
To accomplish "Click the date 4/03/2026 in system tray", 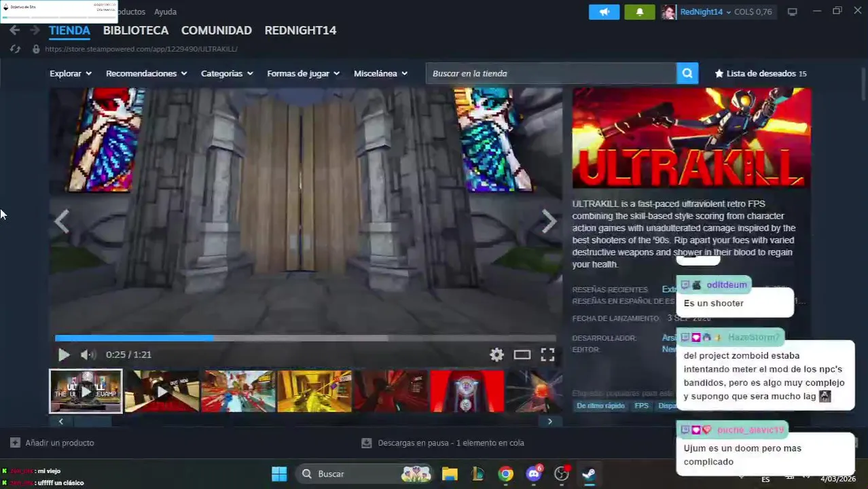I will (x=838, y=479).
